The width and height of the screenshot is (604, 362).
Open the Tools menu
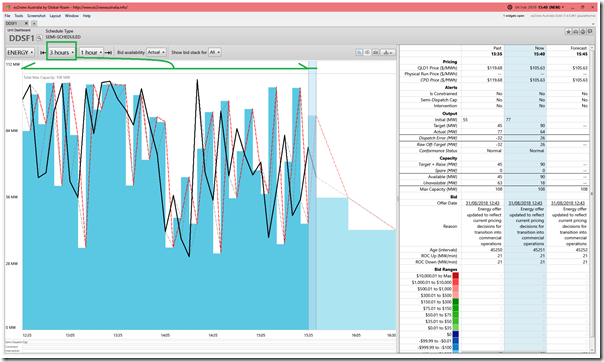pos(18,16)
